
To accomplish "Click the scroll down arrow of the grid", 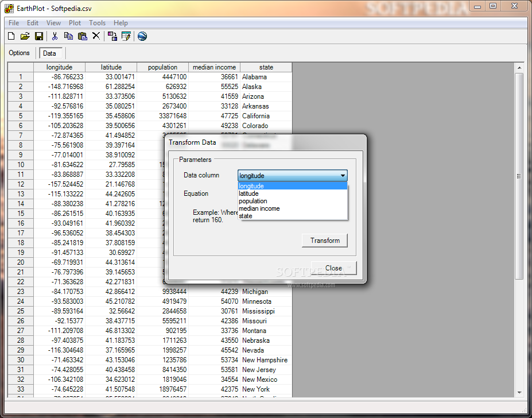I will coord(519,393).
